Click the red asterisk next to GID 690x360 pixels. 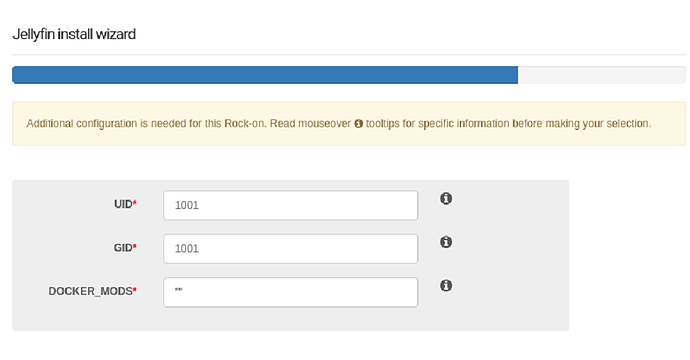click(x=135, y=246)
